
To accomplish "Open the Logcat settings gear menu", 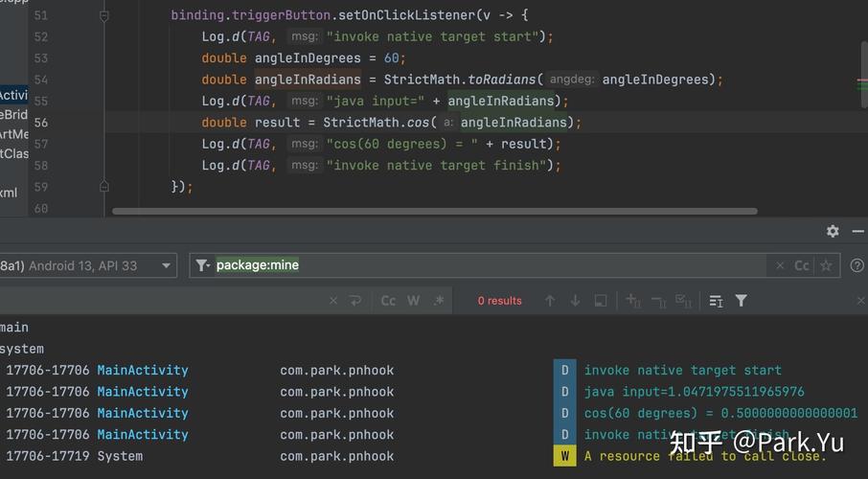I will point(833,231).
